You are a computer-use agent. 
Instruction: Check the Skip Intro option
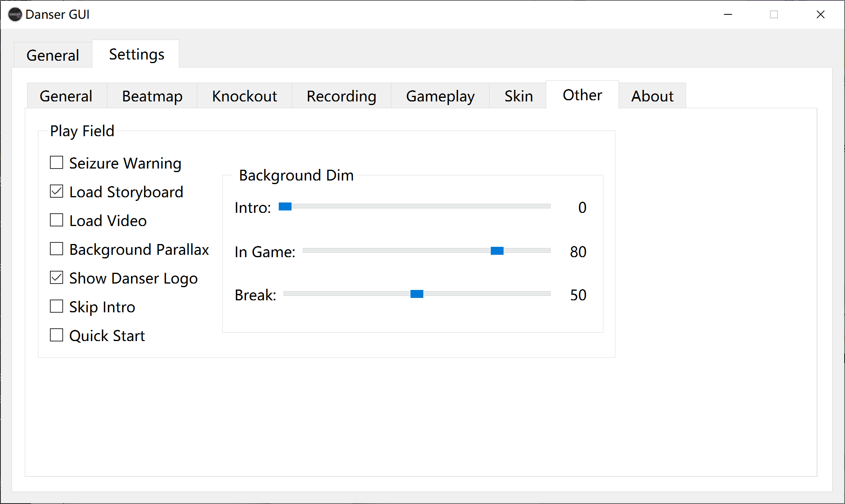pyautogui.click(x=57, y=307)
